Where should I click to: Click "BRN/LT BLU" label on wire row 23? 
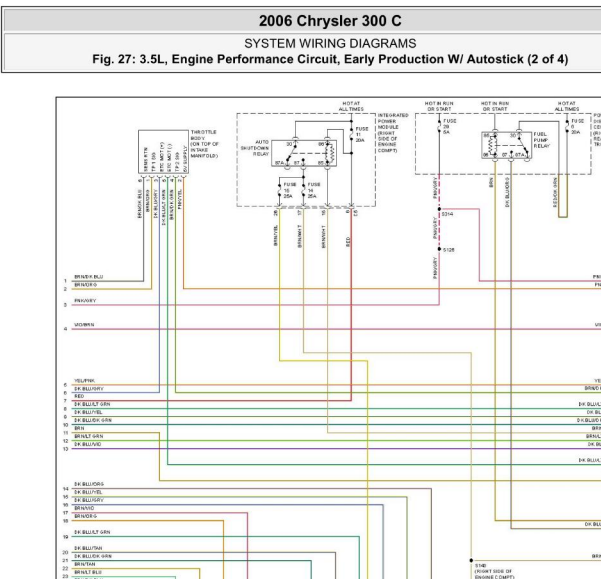tap(88, 572)
